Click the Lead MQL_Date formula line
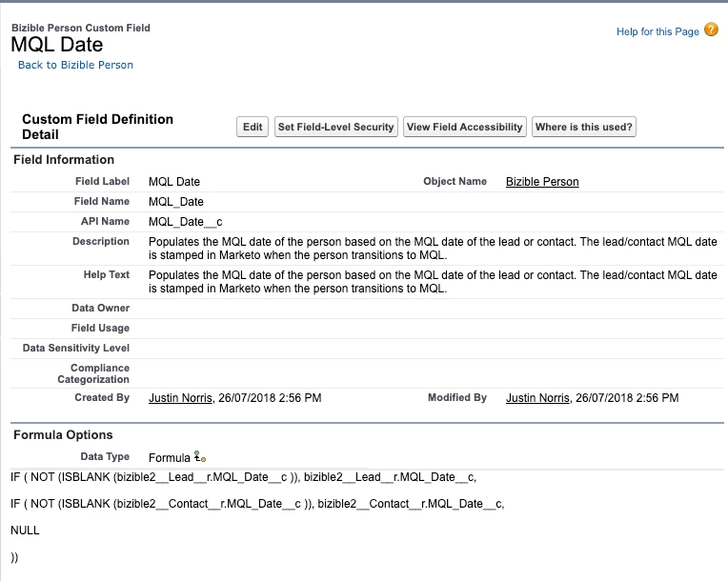Screen dimensions: 728x581 pos(243,477)
